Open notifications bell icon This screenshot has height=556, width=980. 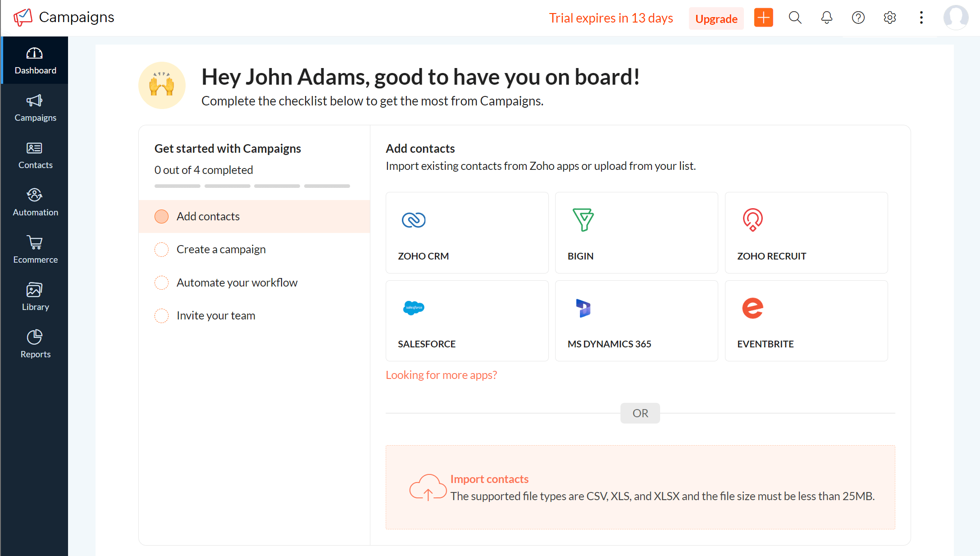(826, 18)
